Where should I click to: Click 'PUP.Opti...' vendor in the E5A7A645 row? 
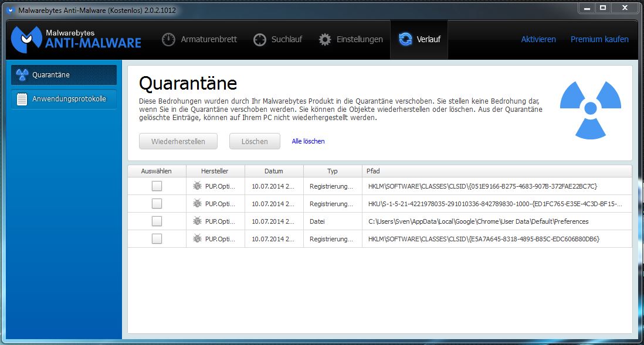220,239
